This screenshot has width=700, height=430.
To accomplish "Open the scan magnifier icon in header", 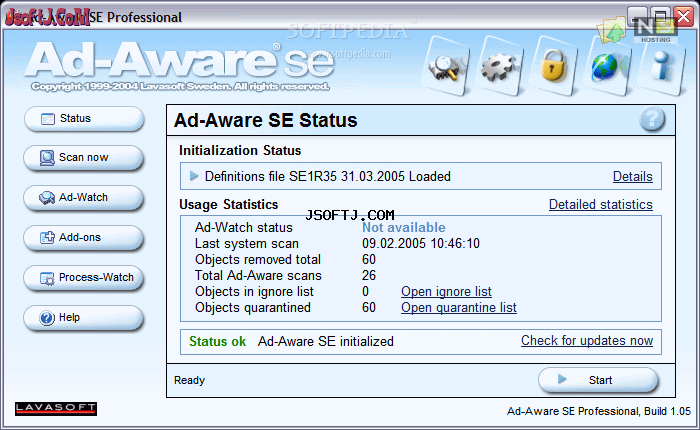I will click(445, 67).
